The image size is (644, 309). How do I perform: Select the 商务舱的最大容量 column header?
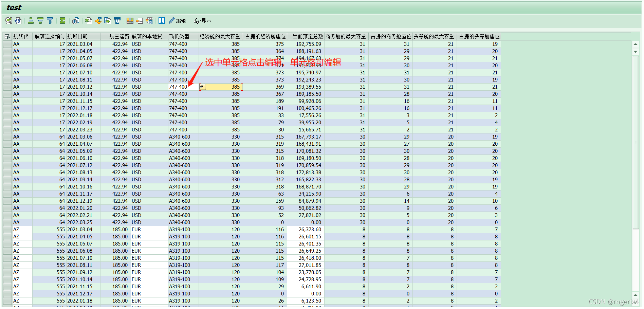[x=346, y=36]
